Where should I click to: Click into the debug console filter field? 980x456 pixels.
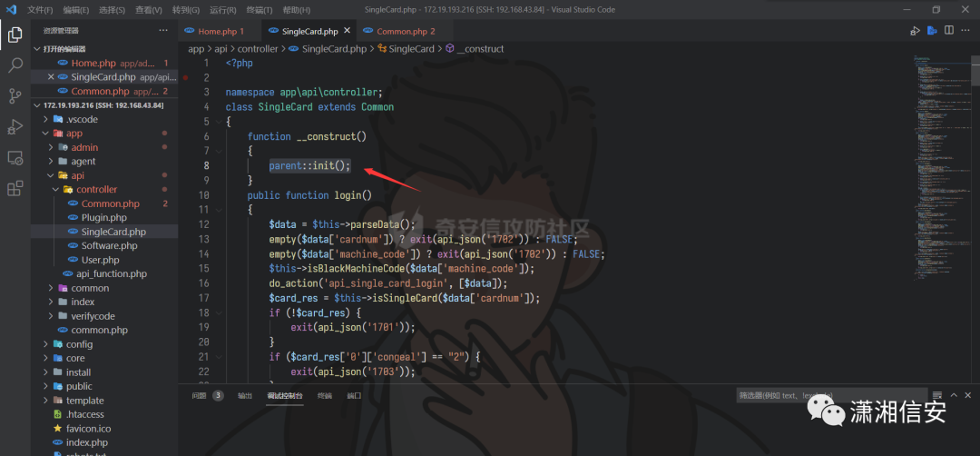pyautogui.click(x=831, y=395)
